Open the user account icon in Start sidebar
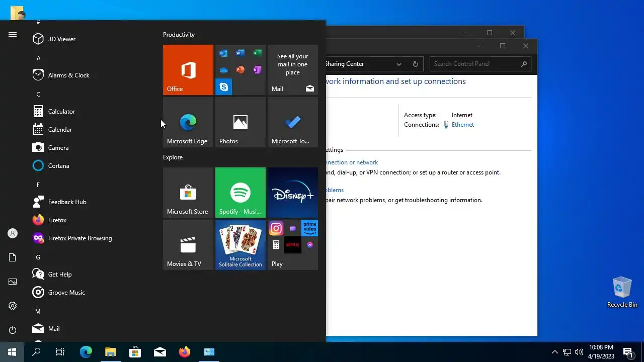Viewport: 644px width, 362px height. coord(13,233)
